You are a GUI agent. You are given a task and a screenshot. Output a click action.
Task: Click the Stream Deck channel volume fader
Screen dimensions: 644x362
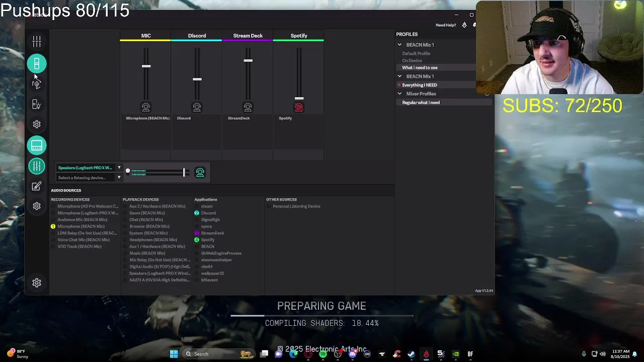pos(248,60)
